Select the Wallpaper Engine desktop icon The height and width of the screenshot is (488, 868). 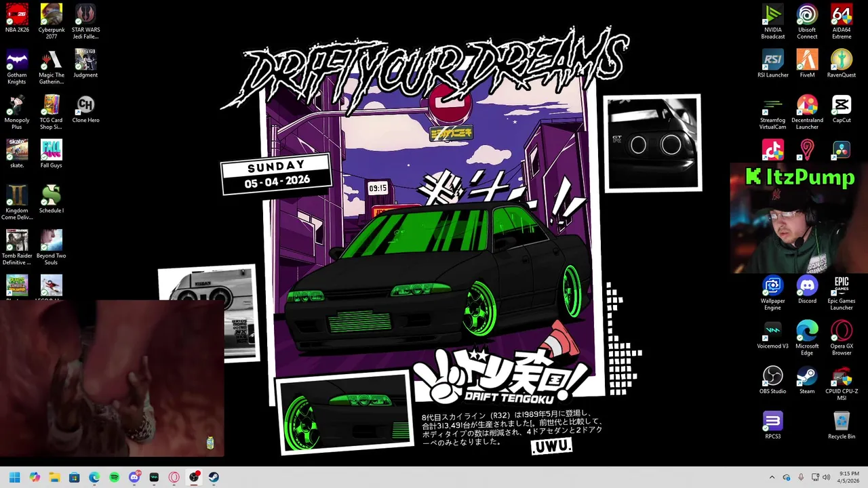coord(772,293)
